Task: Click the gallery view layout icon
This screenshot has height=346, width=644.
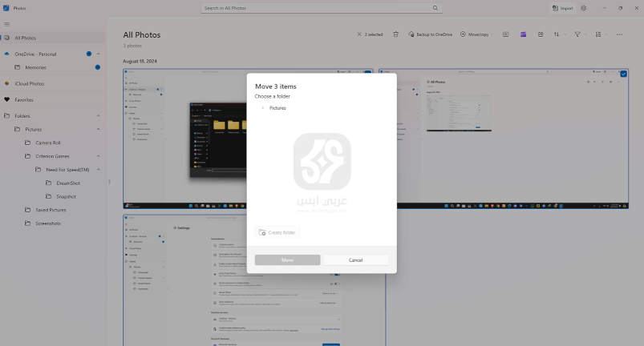Action: click(x=598, y=34)
